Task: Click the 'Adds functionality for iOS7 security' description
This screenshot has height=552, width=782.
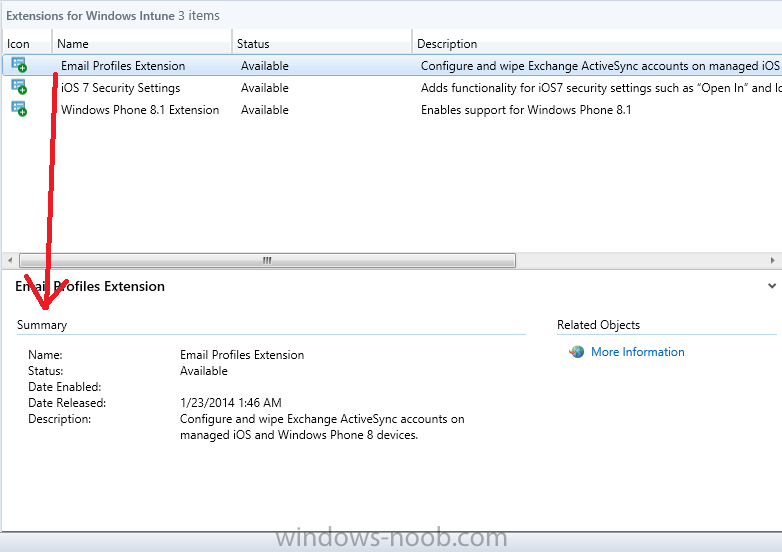Action: click(601, 88)
